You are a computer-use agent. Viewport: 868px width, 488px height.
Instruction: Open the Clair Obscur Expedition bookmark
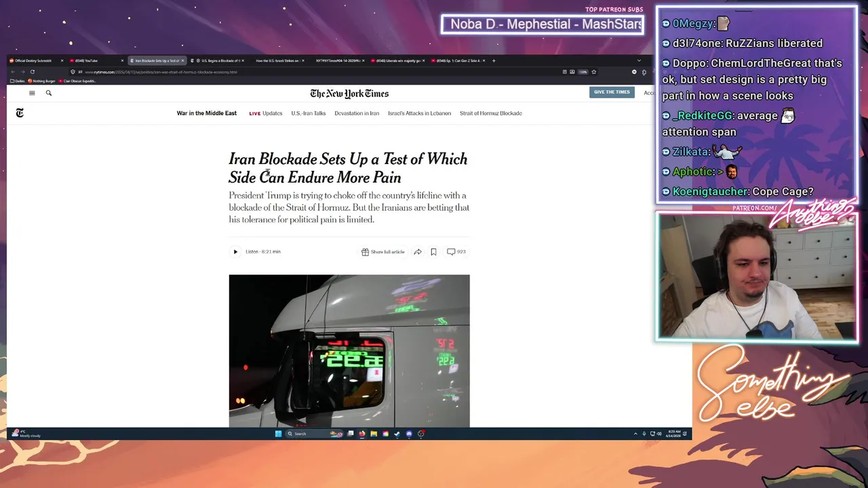click(x=77, y=81)
